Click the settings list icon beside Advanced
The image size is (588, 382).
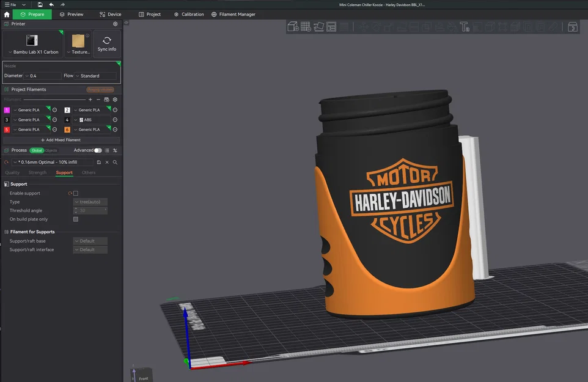pyautogui.click(x=107, y=150)
